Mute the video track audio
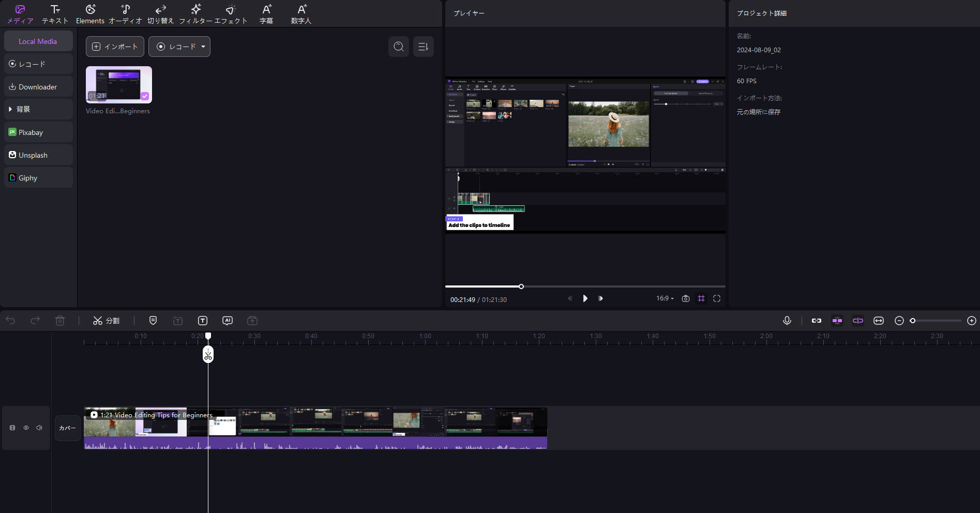This screenshot has width=980, height=513. click(39, 428)
